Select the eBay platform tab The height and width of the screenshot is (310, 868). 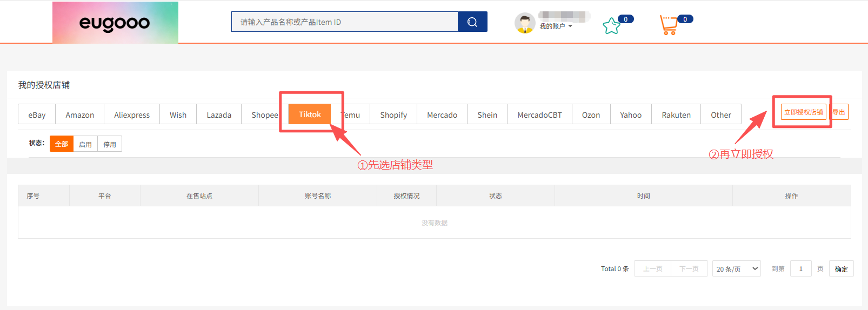click(x=37, y=114)
